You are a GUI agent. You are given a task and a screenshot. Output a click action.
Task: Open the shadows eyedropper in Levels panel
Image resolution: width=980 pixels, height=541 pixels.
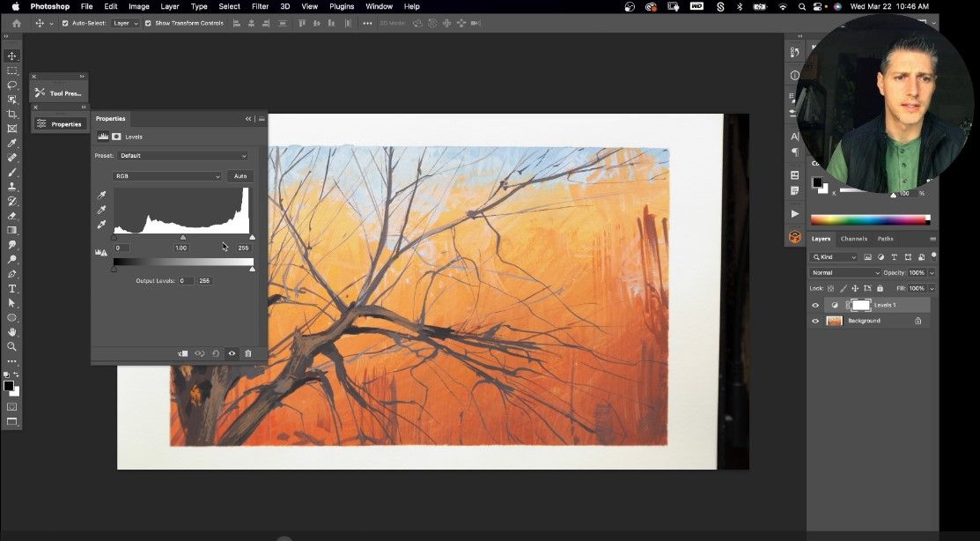point(101,196)
